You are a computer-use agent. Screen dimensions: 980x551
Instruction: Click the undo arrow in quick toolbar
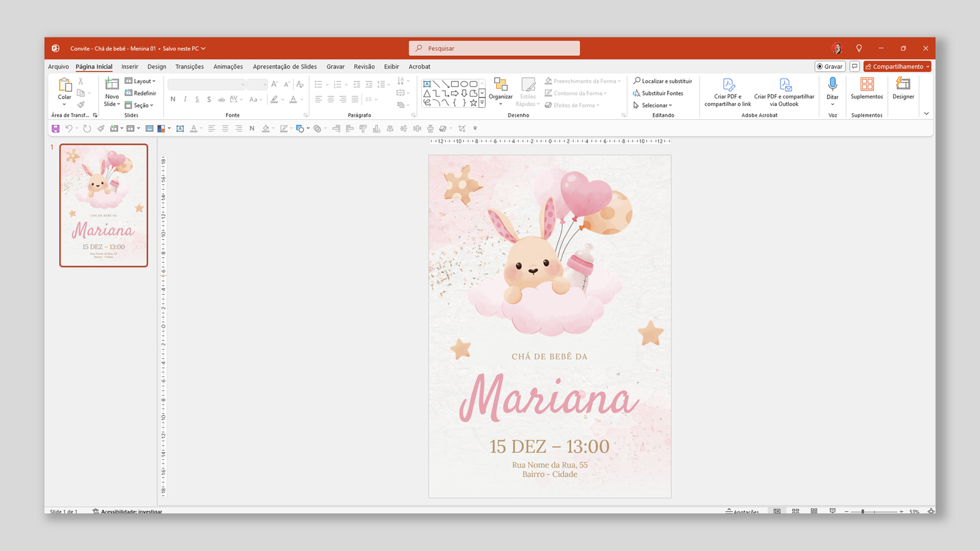click(x=69, y=129)
